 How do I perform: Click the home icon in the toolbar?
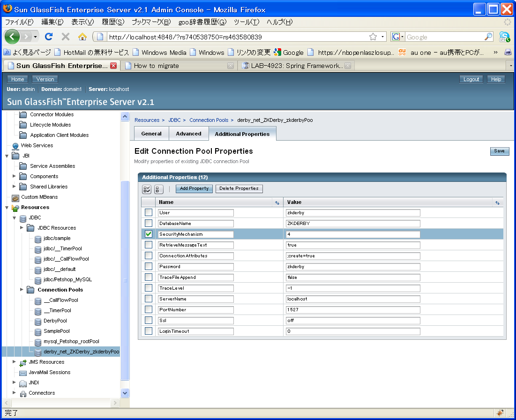[x=82, y=37]
